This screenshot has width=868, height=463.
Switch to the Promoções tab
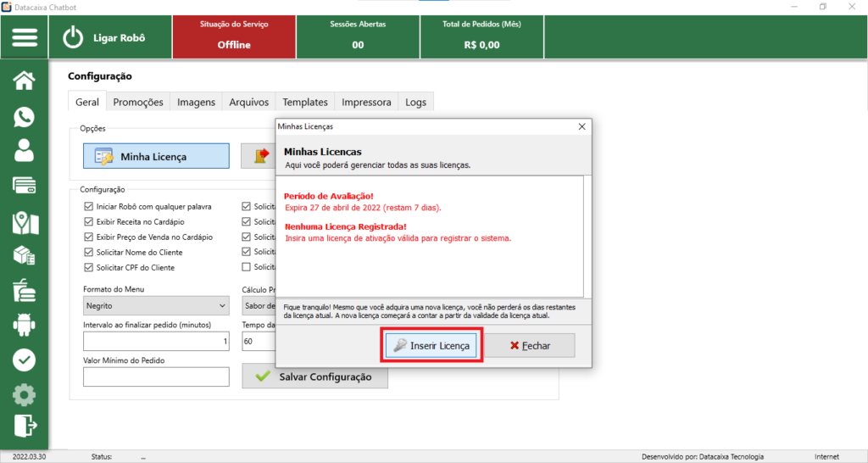pos(138,102)
